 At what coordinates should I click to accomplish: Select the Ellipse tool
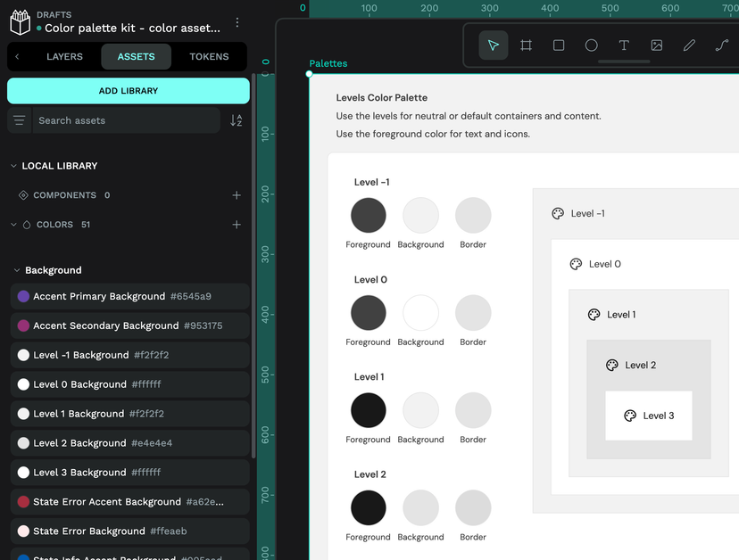click(591, 45)
